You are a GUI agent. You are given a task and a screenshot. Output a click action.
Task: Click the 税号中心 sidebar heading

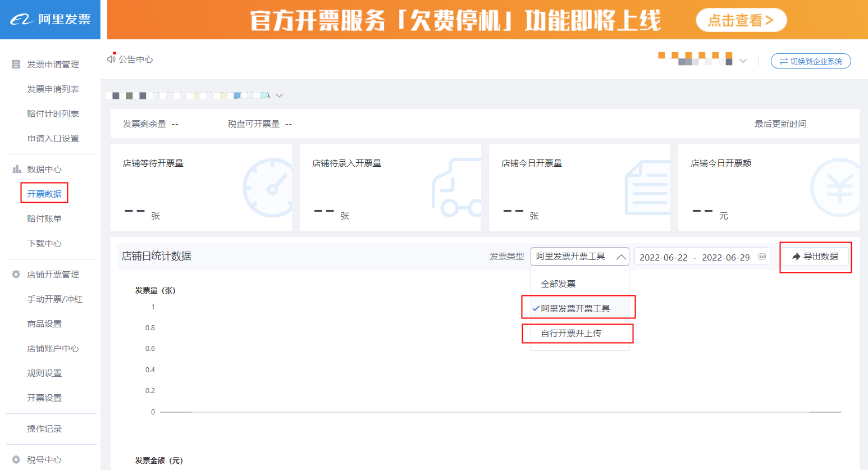(44, 460)
